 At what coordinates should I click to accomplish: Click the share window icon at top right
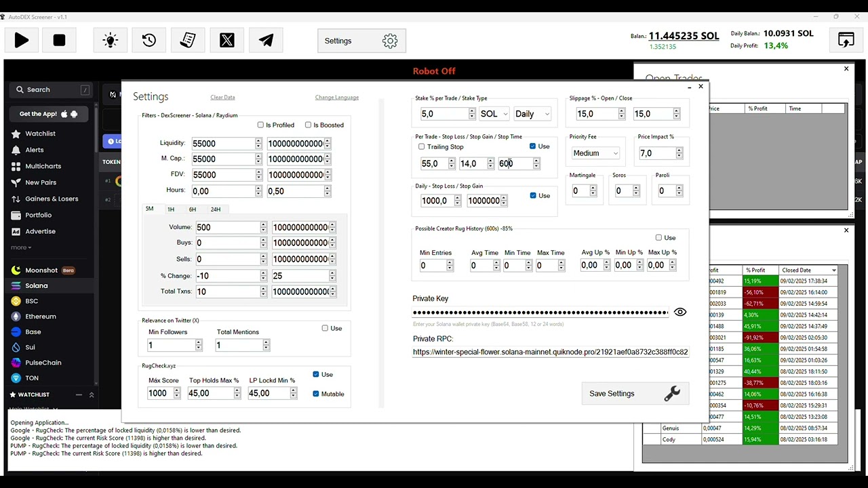click(846, 40)
